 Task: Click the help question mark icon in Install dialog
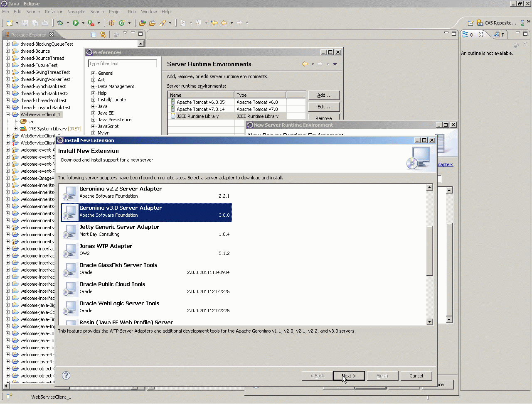click(66, 375)
